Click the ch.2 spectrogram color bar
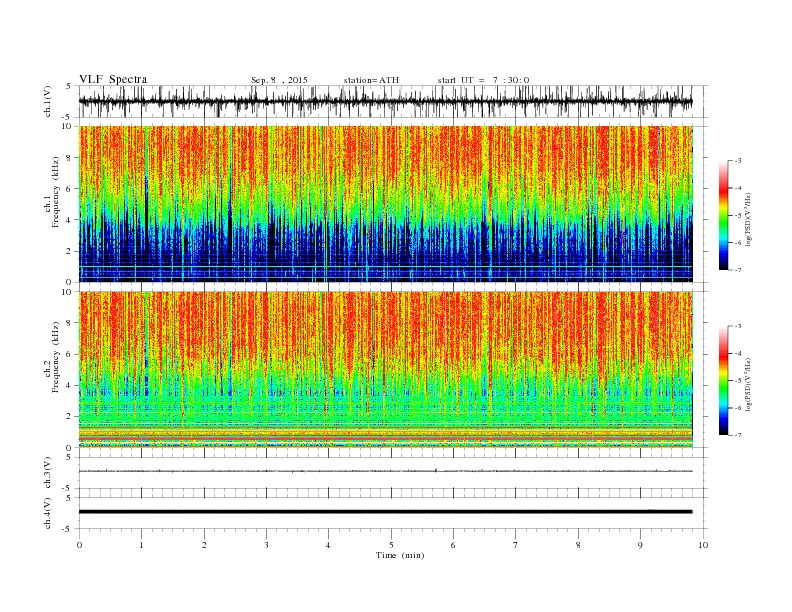Screen dimensions: 792x612 click(724, 381)
